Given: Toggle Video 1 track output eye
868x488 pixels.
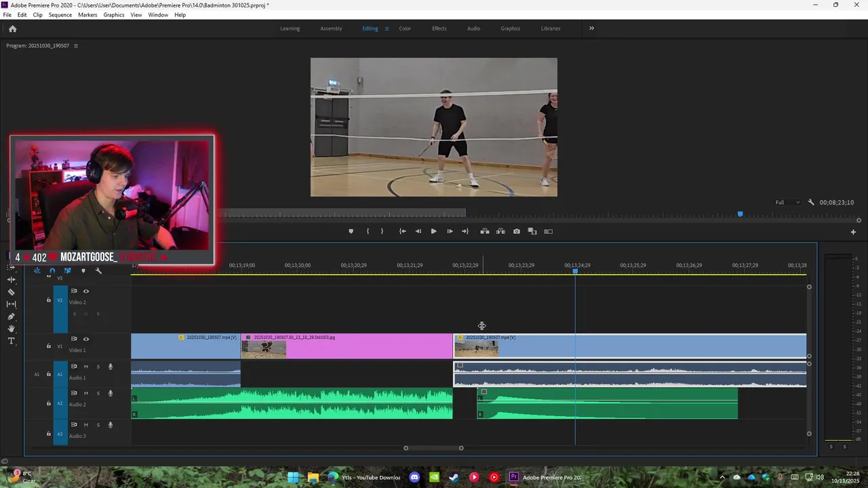Looking at the screenshot, I should tap(85, 339).
